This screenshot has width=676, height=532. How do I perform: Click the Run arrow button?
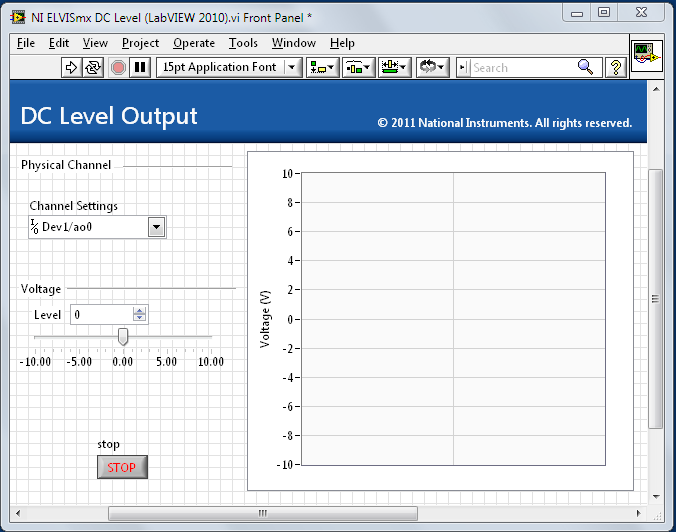tap(71, 67)
